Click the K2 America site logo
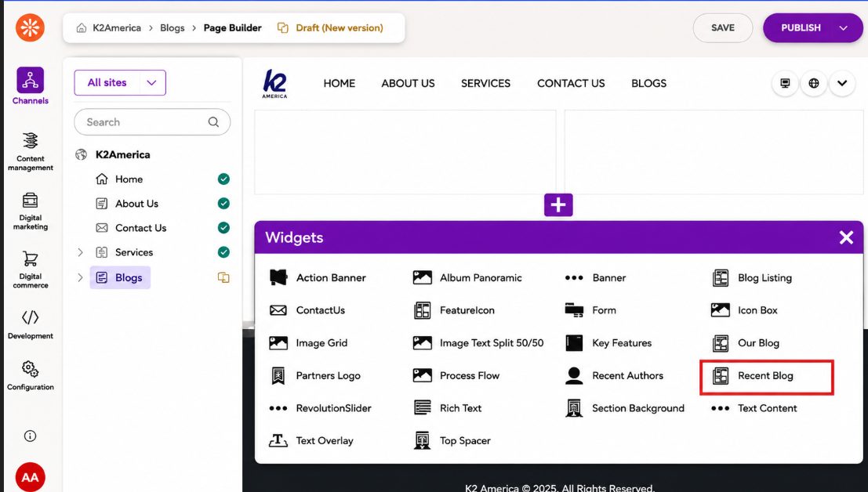868x492 pixels. (x=274, y=84)
